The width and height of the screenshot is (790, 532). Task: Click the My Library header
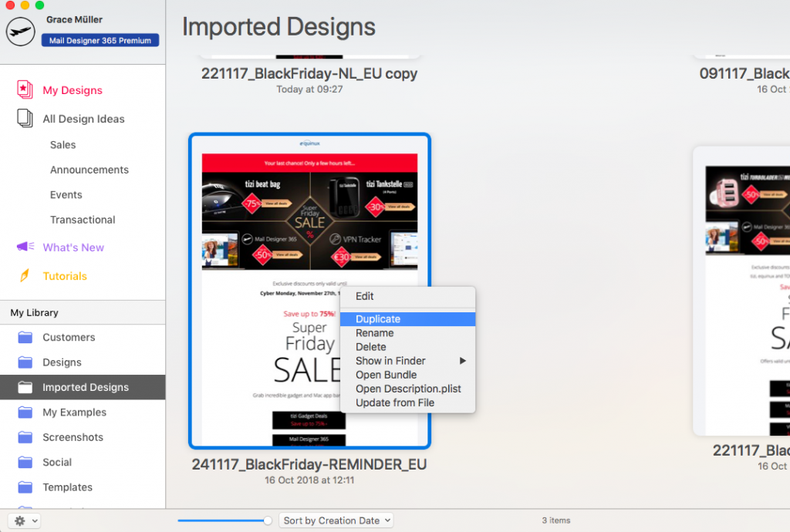(x=34, y=312)
